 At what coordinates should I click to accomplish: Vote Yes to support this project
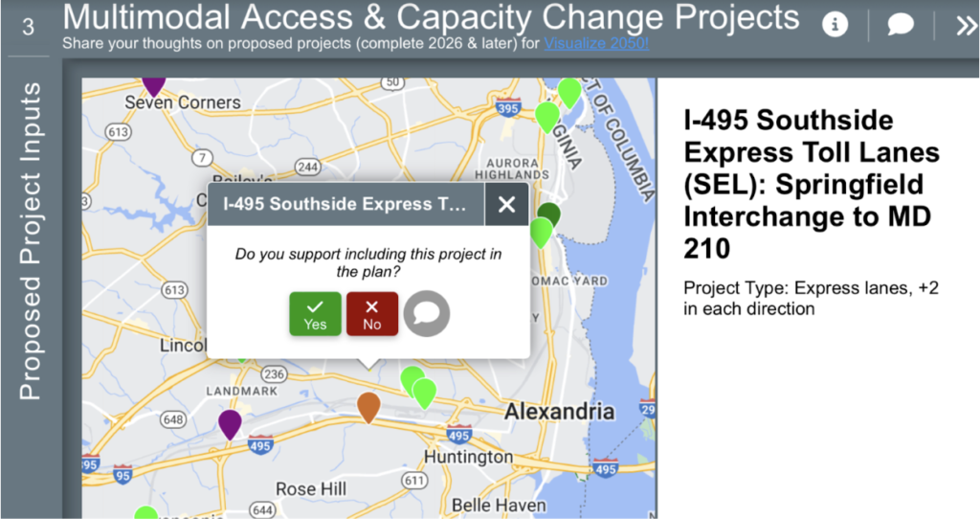tap(315, 314)
